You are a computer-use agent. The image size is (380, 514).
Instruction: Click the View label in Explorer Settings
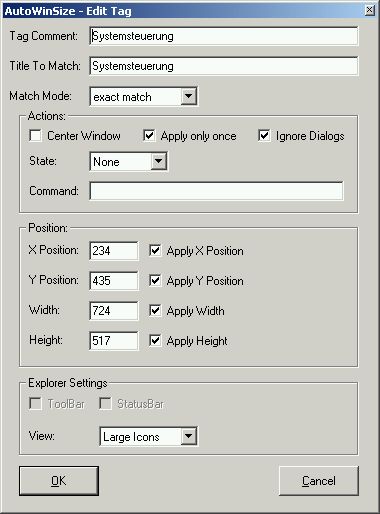click(42, 435)
